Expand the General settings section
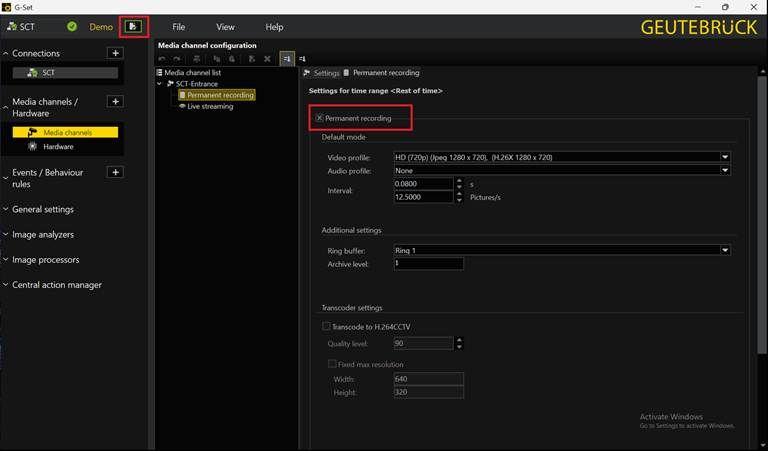 tap(5, 209)
